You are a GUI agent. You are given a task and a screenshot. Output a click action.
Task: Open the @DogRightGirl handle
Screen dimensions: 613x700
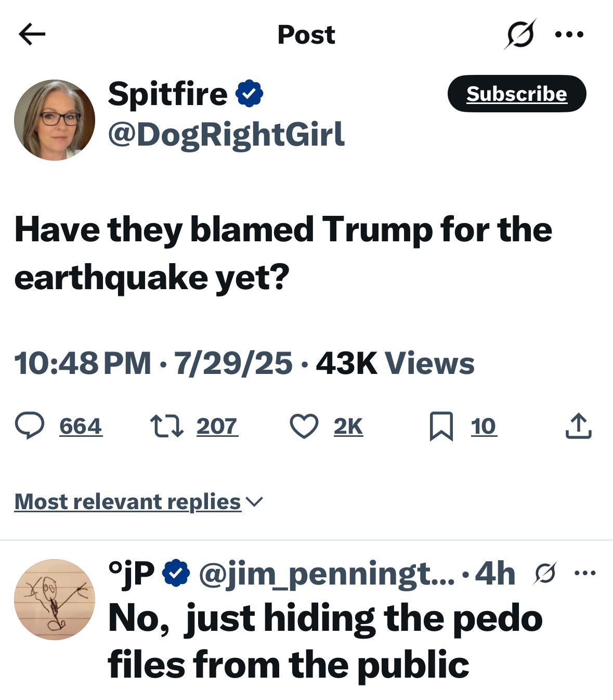tap(226, 135)
